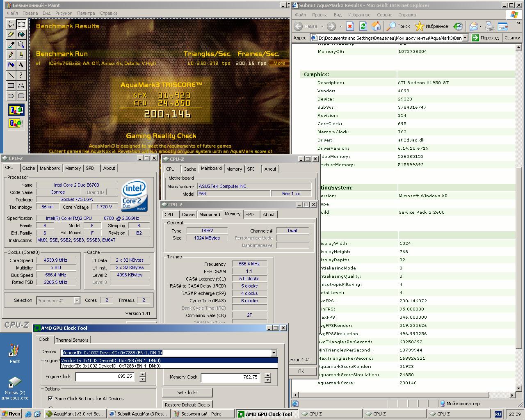
Task: Choose device entry BN:4, DN:0 from list
Action: pyautogui.click(x=169, y=366)
